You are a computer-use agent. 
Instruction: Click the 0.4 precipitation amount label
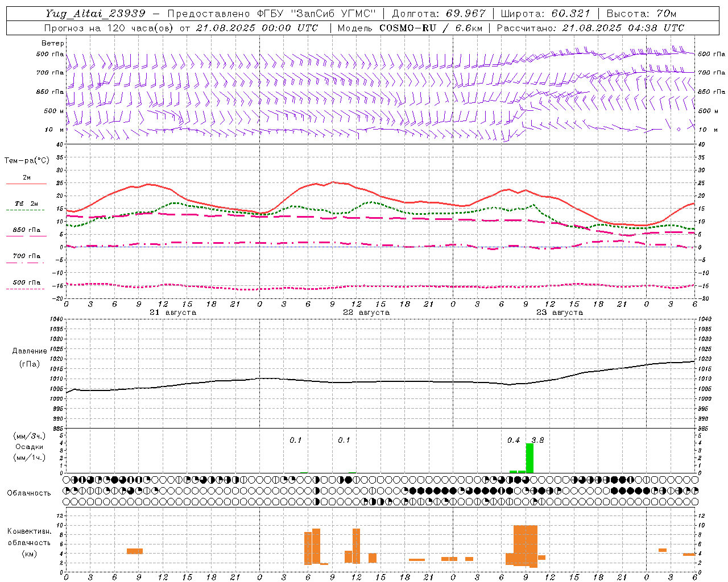coord(514,440)
